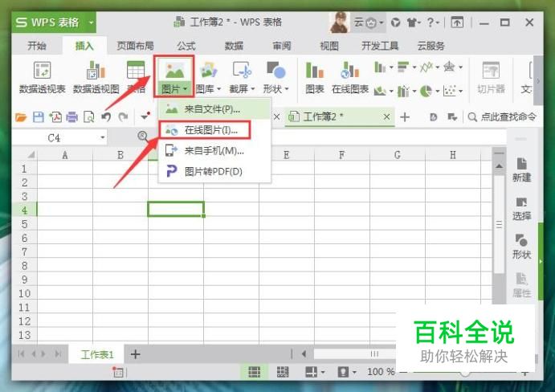555x392 pixels.
Task: Open the 开始 ribbon tab
Action: click(37, 46)
